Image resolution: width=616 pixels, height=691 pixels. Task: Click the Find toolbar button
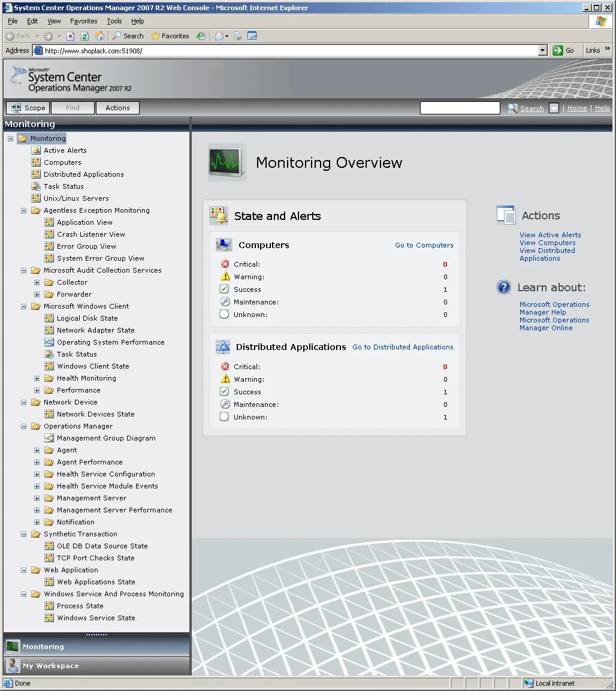[73, 108]
